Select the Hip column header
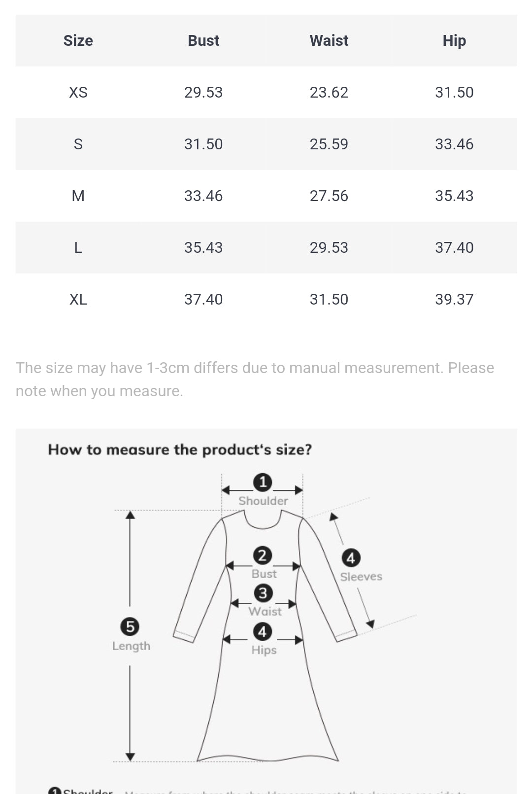Screen dimensions: 532x794 tap(454, 40)
